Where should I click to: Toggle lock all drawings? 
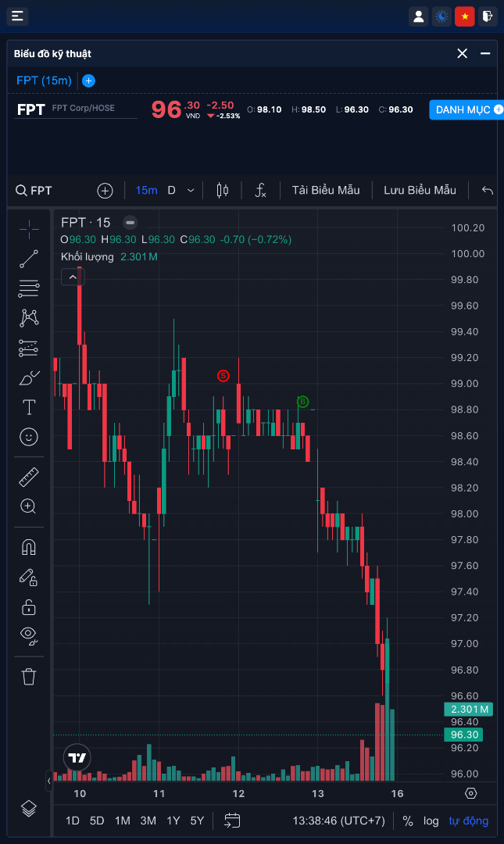pos(29,607)
